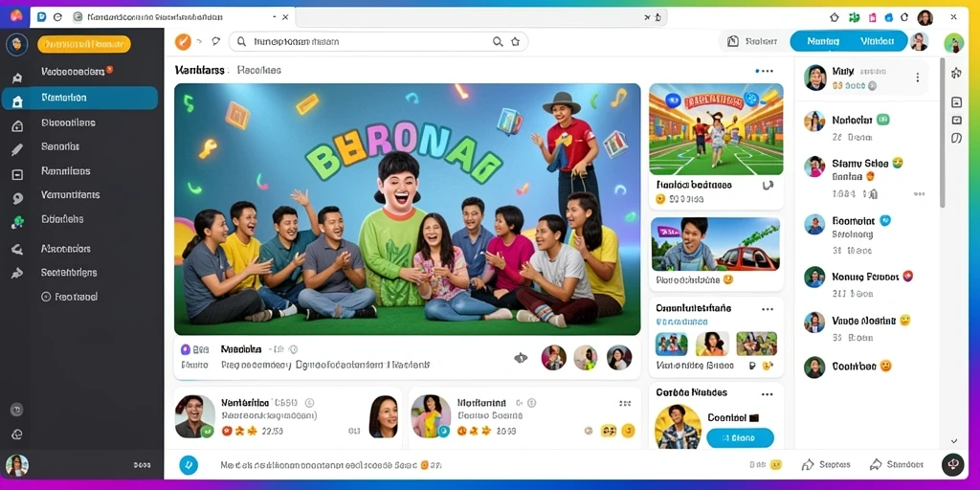This screenshot has height=490, width=980.
Task: Open the last contact row with smiley emoji
Action: click(x=866, y=367)
